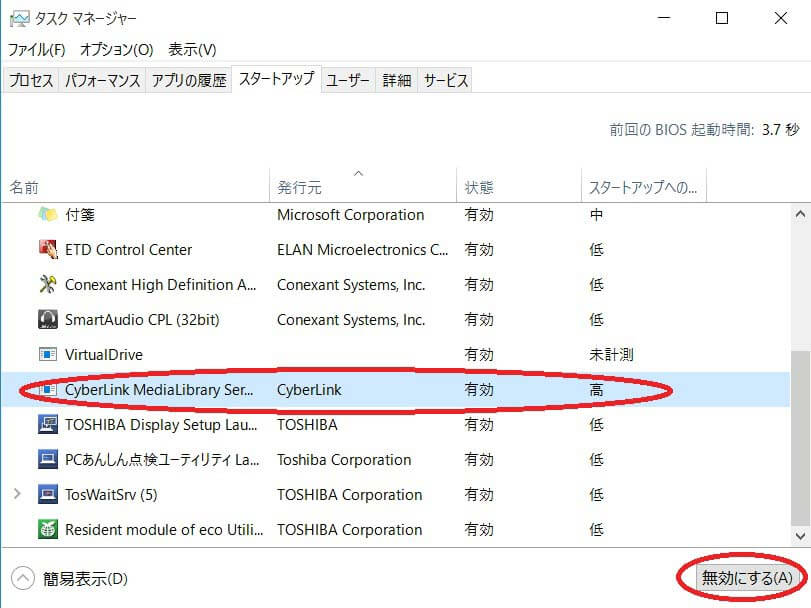
Task: Click the Resident module of eco Utility icon
Action: pyautogui.click(x=48, y=529)
